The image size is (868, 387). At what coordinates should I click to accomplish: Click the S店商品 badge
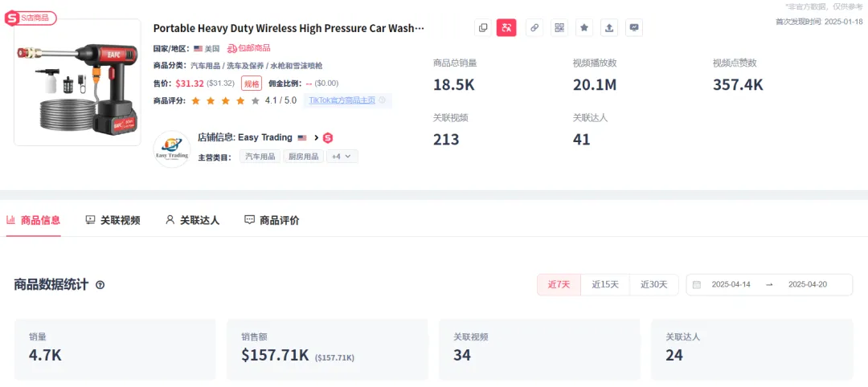(31, 18)
